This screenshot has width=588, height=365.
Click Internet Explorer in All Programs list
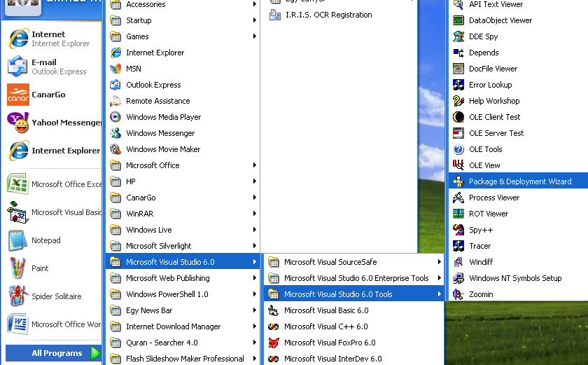pyautogui.click(x=183, y=53)
